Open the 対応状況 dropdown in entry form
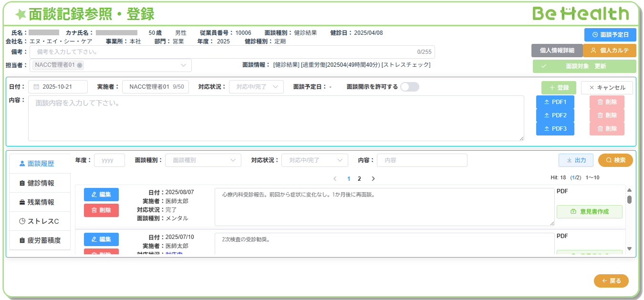This screenshot has width=644, height=300. pyautogui.click(x=256, y=87)
